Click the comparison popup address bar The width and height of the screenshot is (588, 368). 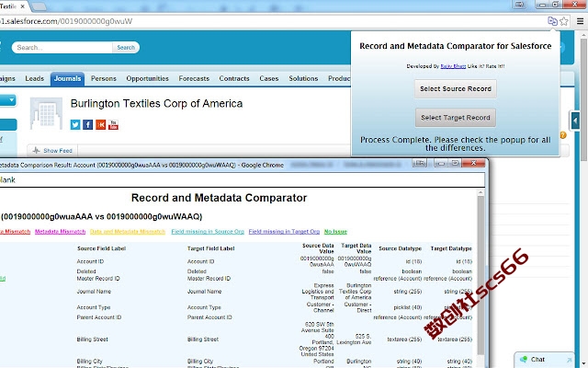[x=243, y=180]
